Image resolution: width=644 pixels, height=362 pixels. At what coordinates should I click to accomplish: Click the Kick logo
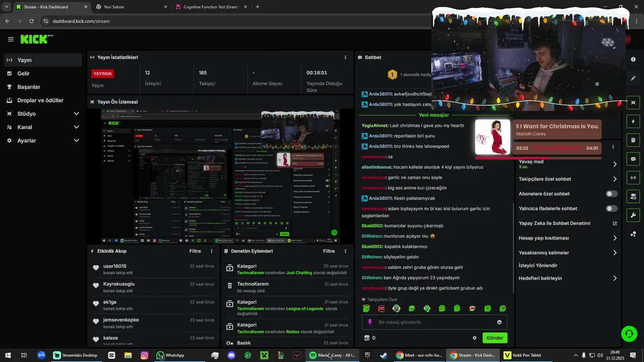point(36,39)
